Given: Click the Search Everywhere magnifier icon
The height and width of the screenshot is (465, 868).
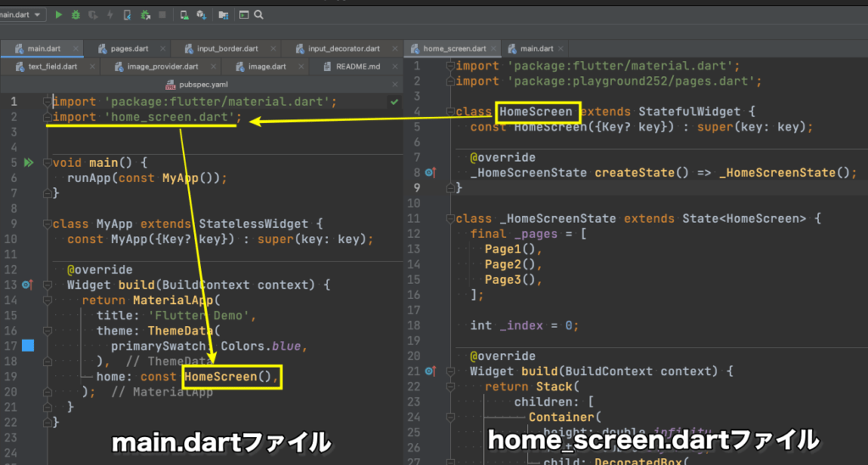Looking at the screenshot, I should tap(259, 15).
